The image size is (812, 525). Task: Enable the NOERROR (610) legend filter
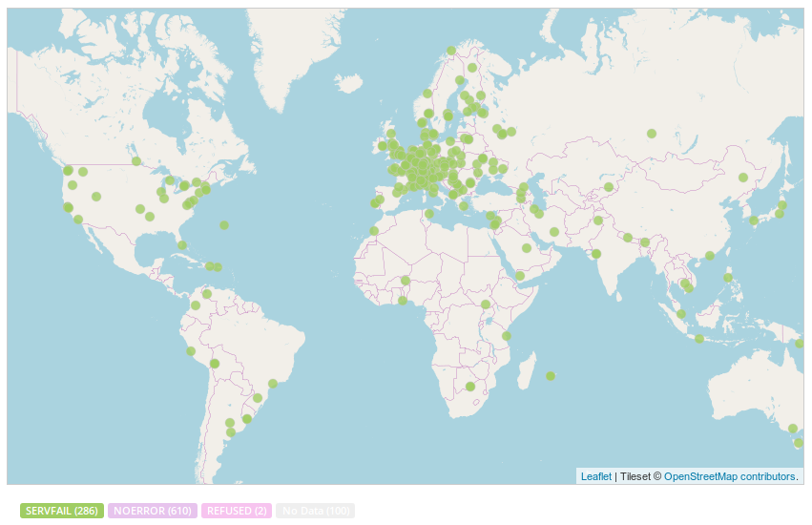click(x=153, y=511)
